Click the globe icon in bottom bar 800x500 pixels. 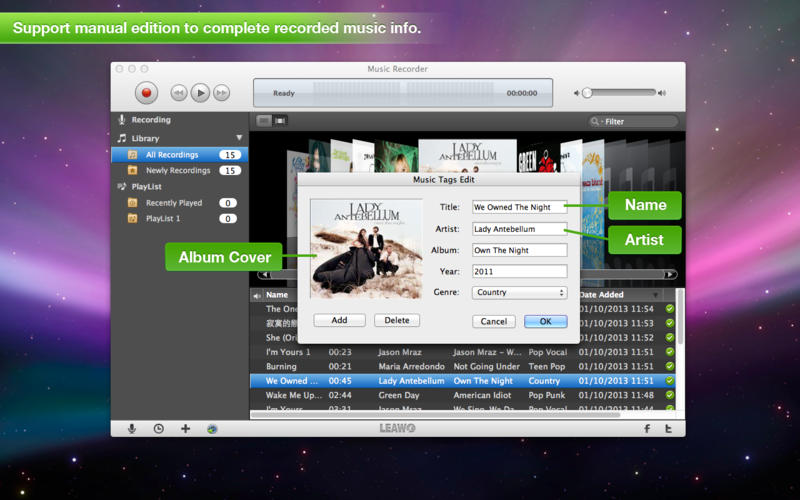pyautogui.click(x=212, y=429)
